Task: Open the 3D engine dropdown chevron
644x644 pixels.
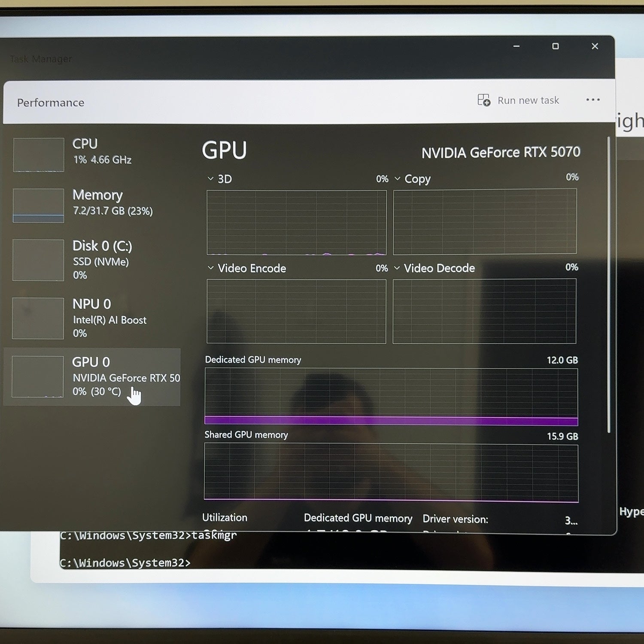Action: (210, 179)
